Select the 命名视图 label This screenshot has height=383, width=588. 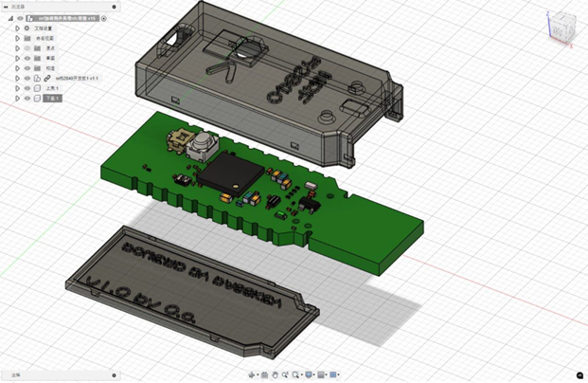point(45,38)
